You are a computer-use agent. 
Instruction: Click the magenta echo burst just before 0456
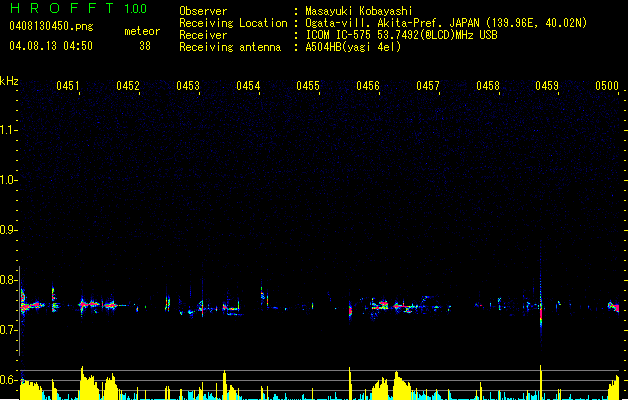(x=350, y=311)
